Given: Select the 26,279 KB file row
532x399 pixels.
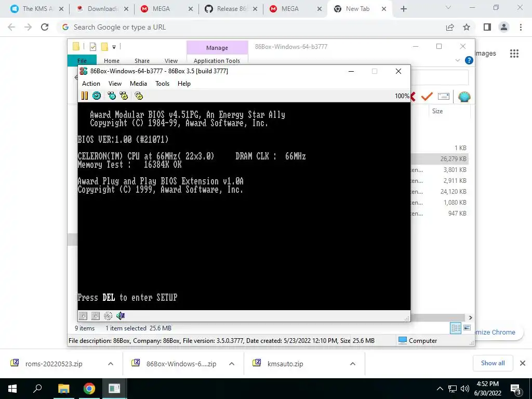Looking at the screenshot, I should [x=440, y=159].
